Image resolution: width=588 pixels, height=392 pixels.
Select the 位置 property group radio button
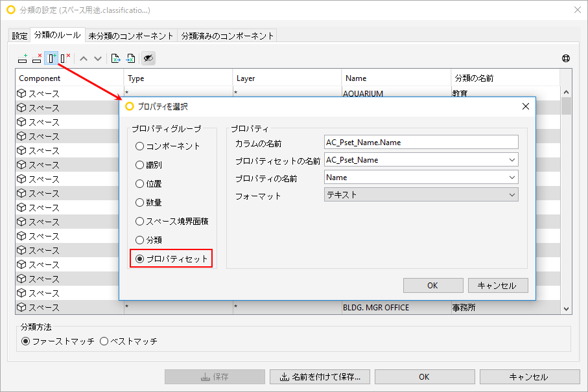tap(139, 183)
